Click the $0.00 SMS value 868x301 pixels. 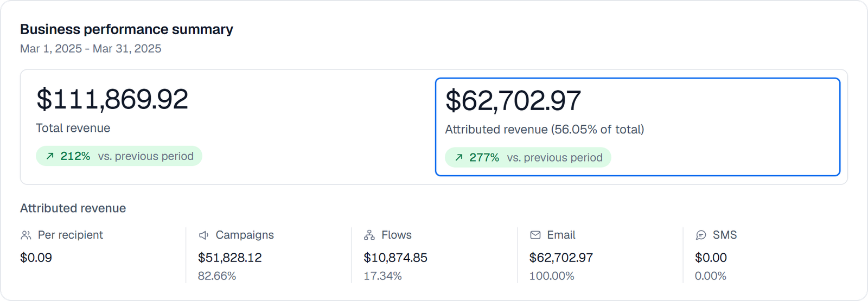tap(711, 258)
